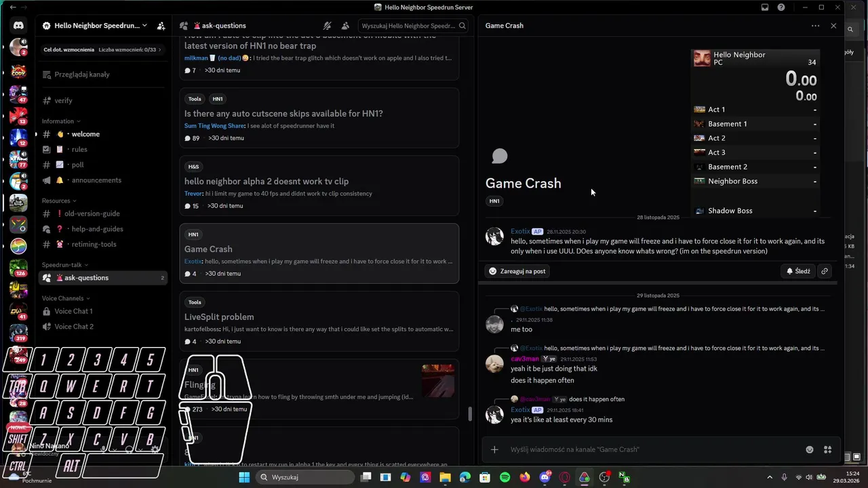Open the three-dots menu of Game Crash post
Image resolution: width=868 pixels, height=488 pixels.
point(815,26)
